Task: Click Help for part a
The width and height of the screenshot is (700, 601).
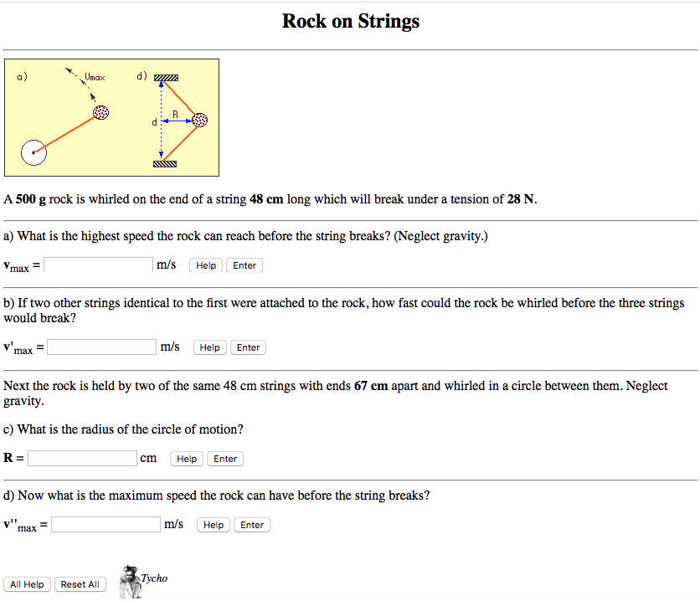Action: pyautogui.click(x=205, y=265)
